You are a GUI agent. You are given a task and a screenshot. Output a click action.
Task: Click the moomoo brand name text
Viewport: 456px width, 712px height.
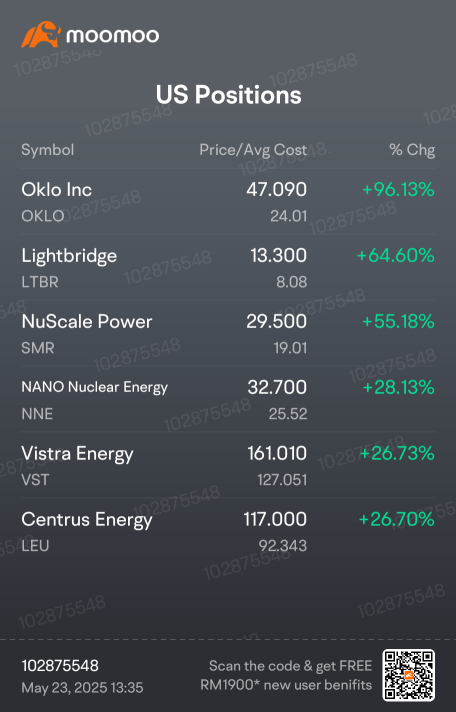click(113, 35)
